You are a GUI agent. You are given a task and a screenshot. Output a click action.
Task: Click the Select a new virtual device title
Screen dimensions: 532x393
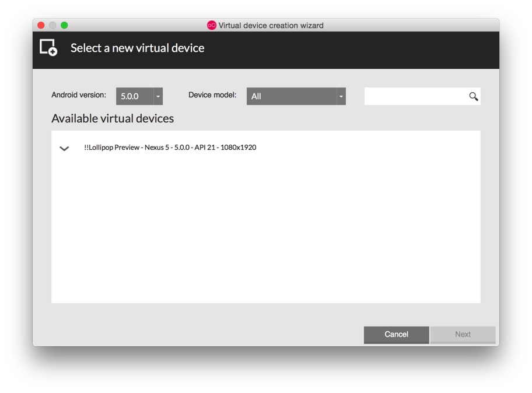[x=138, y=48]
